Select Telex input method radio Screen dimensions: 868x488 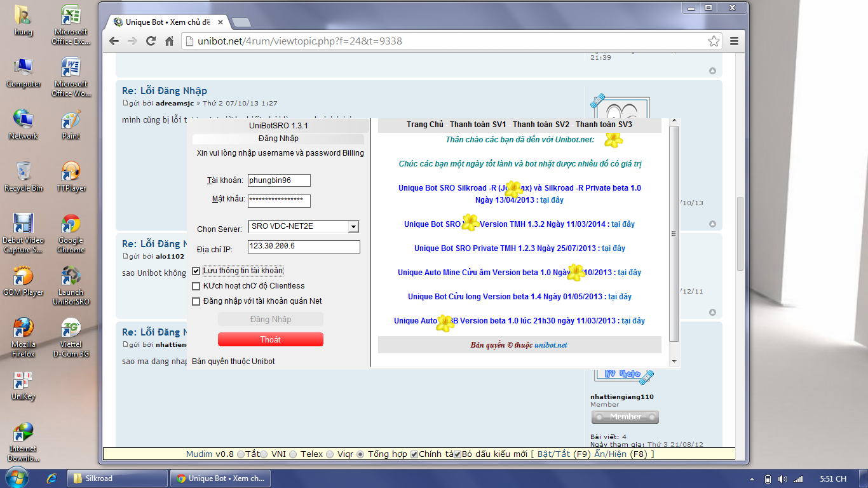pyautogui.click(x=292, y=454)
